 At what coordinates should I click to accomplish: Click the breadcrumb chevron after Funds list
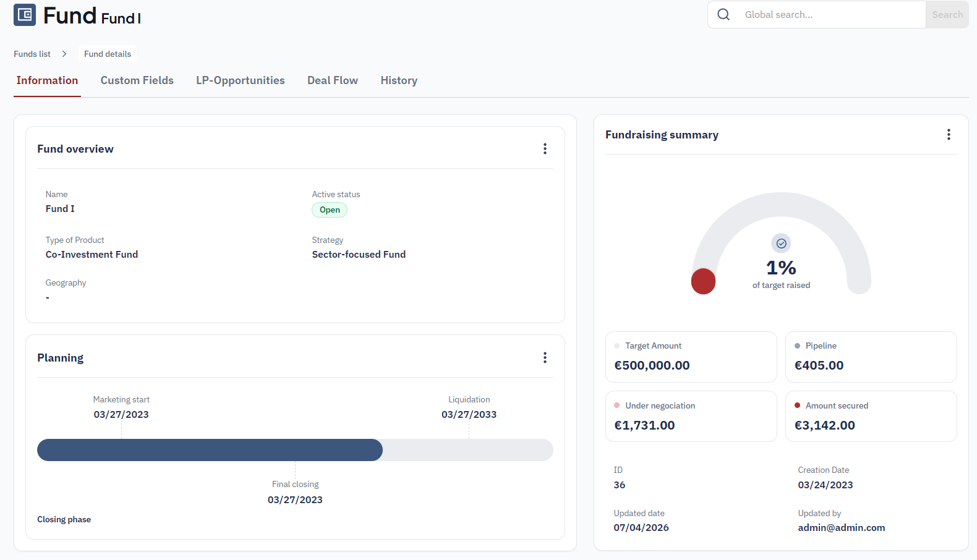[x=64, y=54]
